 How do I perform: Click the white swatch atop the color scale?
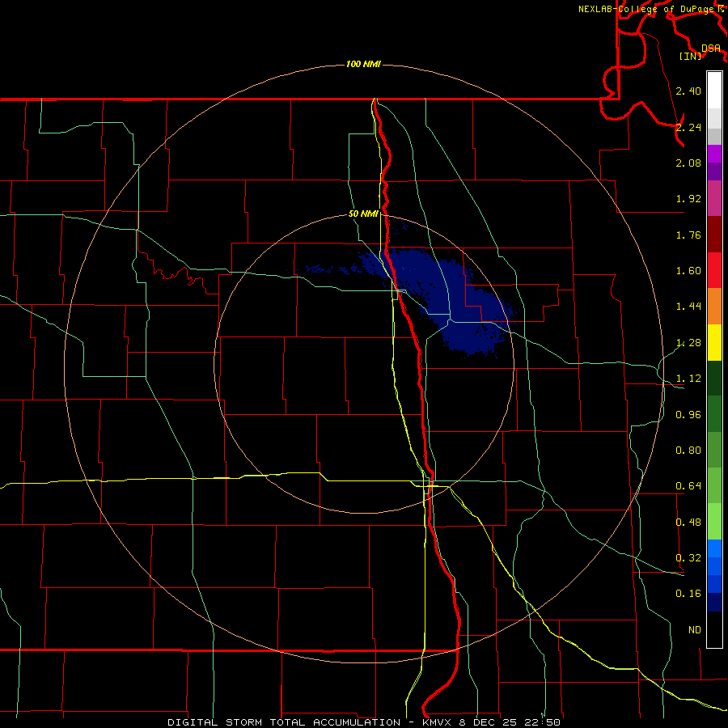714,90
